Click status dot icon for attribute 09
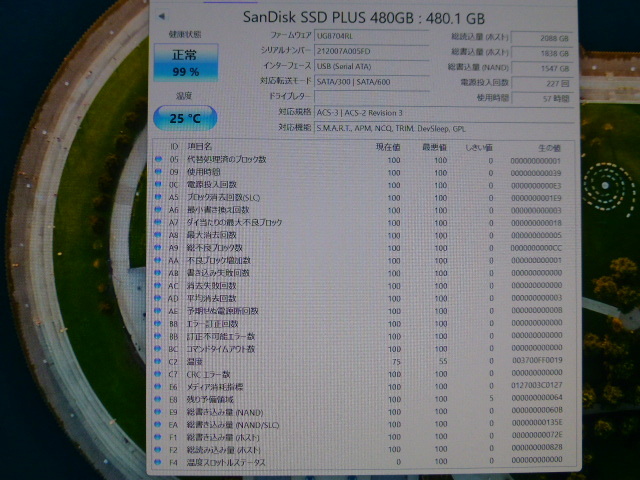The height and width of the screenshot is (480, 640). tap(158, 171)
